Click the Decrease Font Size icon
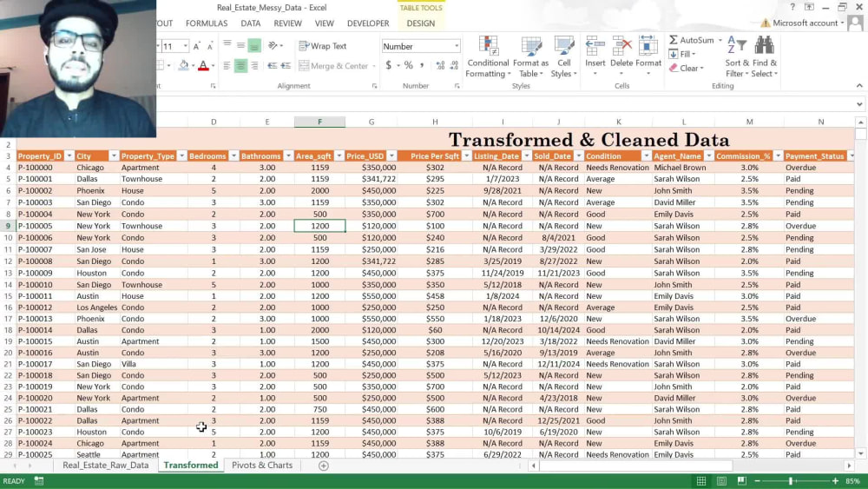The width and height of the screenshot is (868, 489). click(x=210, y=47)
